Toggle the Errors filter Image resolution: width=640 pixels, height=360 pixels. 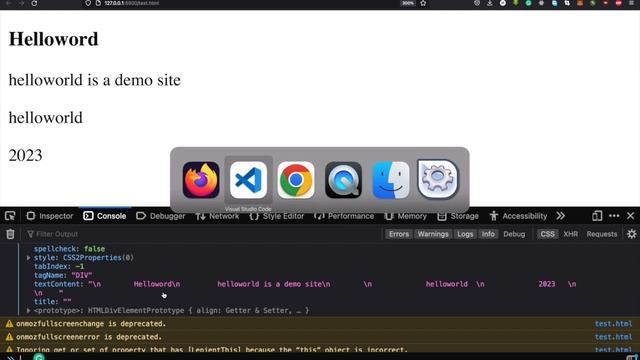tap(398, 234)
